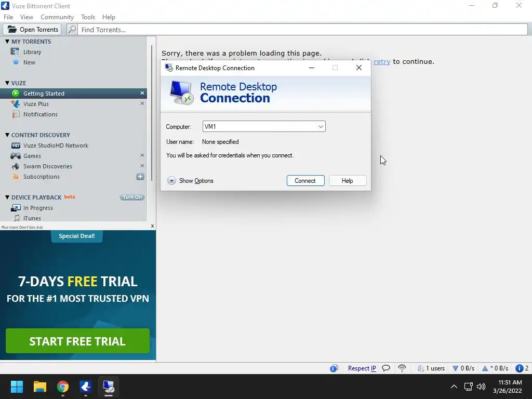This screenshot has height=399, width=532.
Task: Open Google Chrome from taskbar
Action: click(x=63, y=387)
